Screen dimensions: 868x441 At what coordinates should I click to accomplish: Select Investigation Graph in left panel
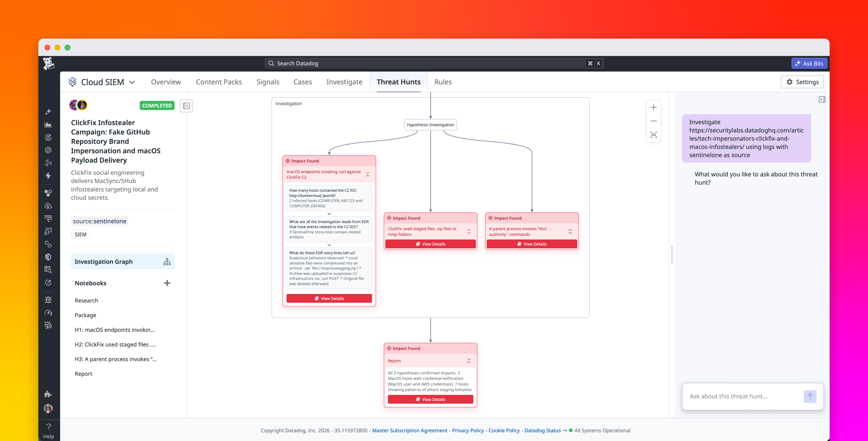coord(123,262)
